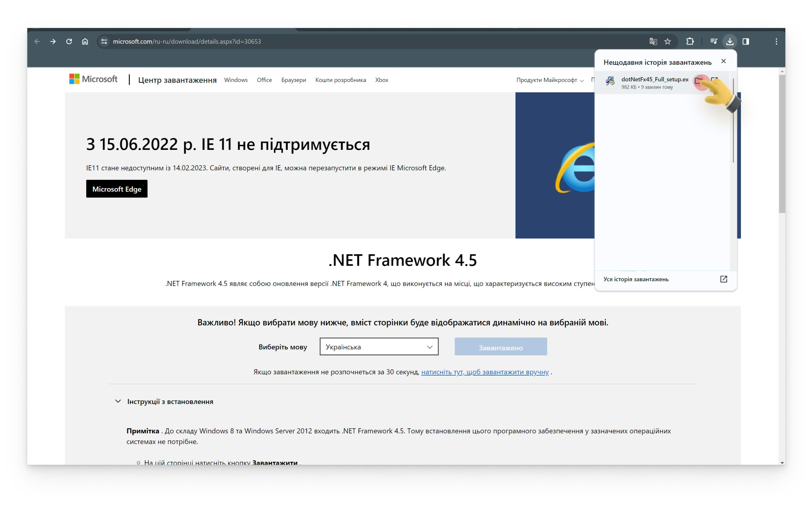Viewport: 812px width, 508px height.
Task: Click the Internet Explorer banner image
Action: click(555, 165)
